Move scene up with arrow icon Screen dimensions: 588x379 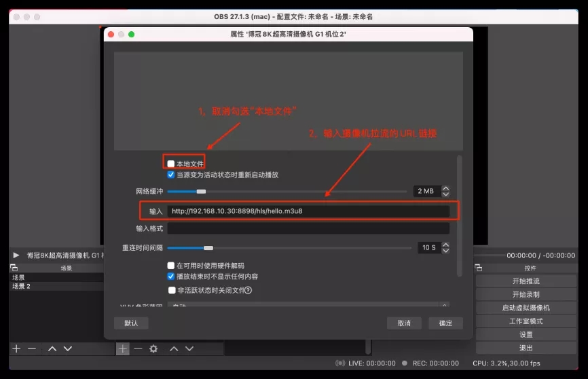click(52, 348)
